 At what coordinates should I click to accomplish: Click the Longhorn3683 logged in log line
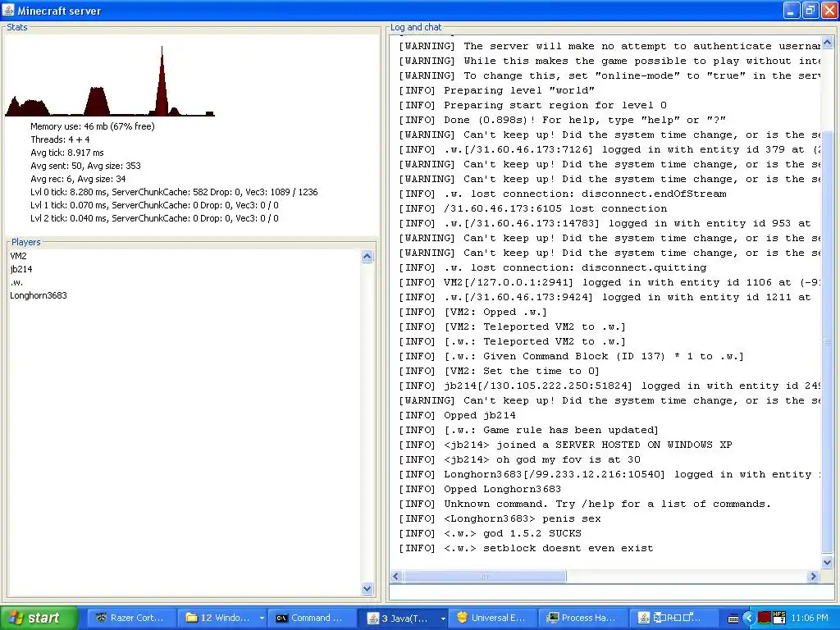coord(609,475)
